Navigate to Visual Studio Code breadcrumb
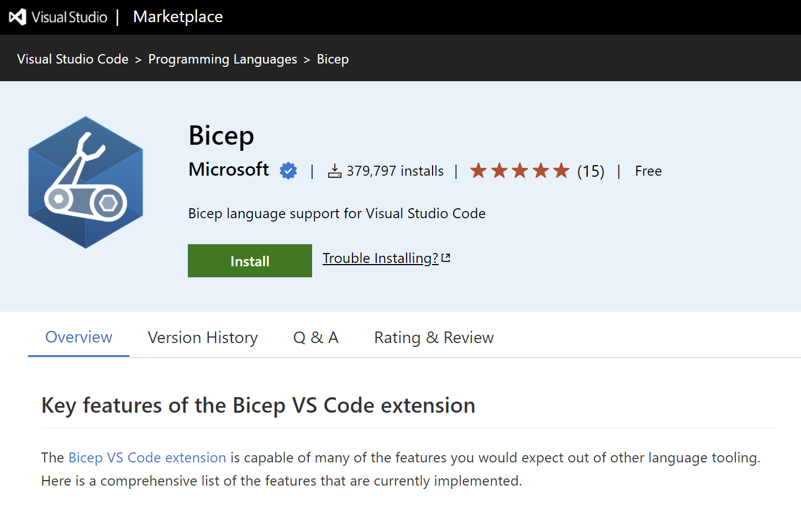This screenshot has height=532, width=801. tap(72, 59)
